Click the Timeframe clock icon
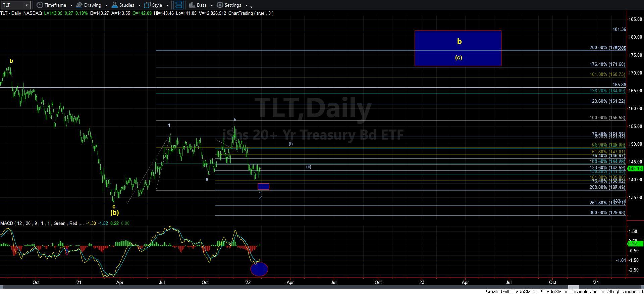 point(40,5)
